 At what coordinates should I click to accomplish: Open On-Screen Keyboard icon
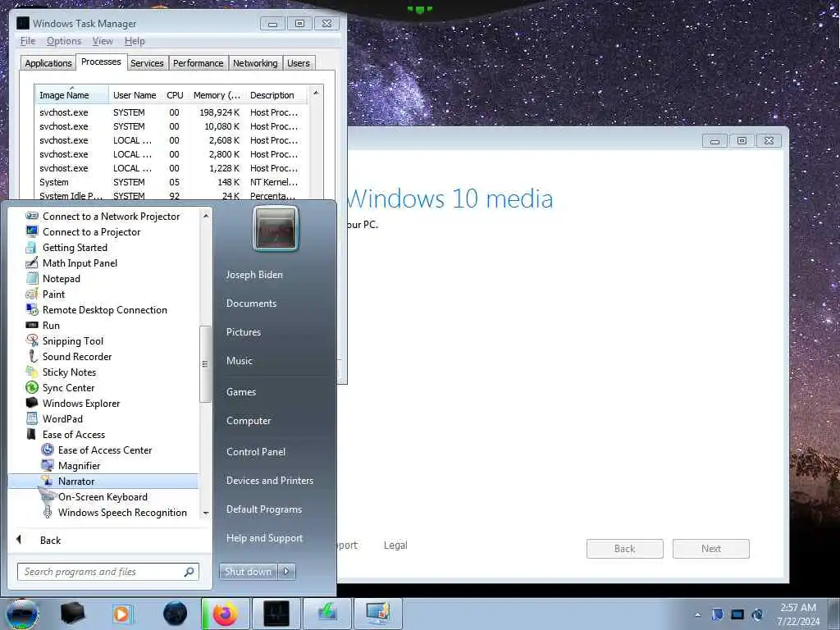point(48,496)
